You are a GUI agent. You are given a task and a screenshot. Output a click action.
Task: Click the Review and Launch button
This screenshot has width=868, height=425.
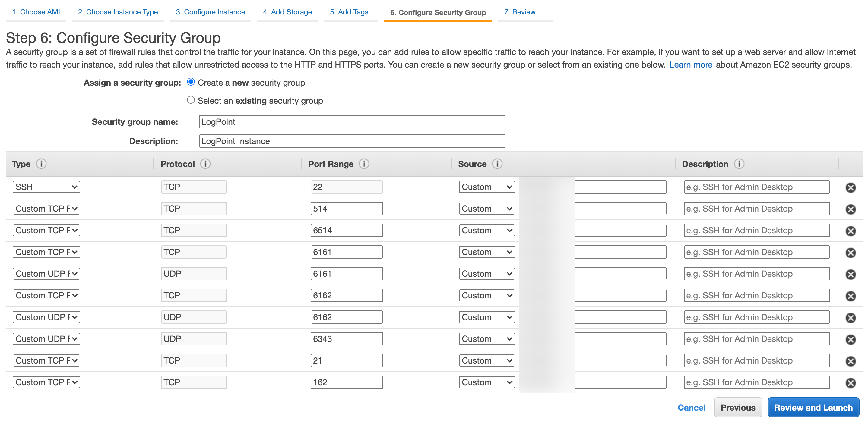coord(813,407)
